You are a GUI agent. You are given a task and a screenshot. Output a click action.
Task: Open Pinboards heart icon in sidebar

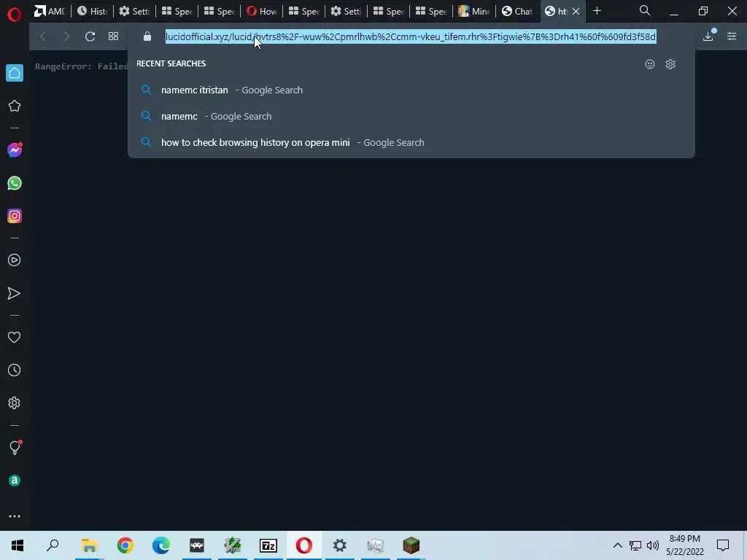pyautogui.click(x=15, y=337)
